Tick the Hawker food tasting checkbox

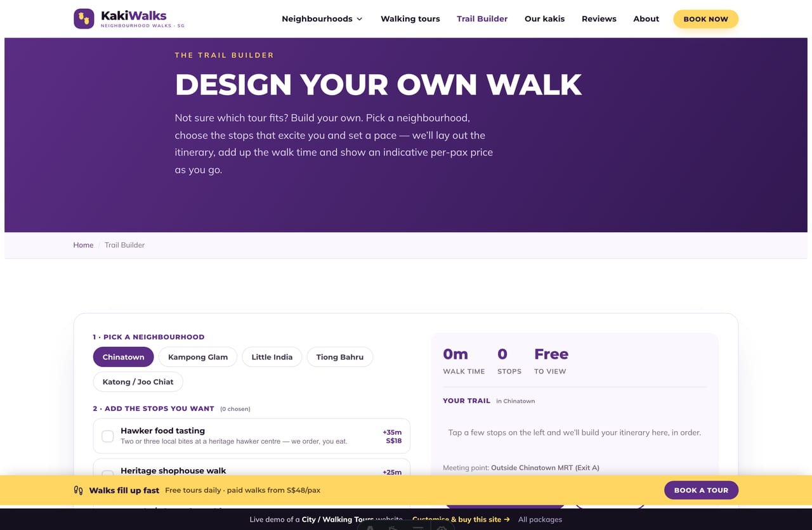coord(108,436)
